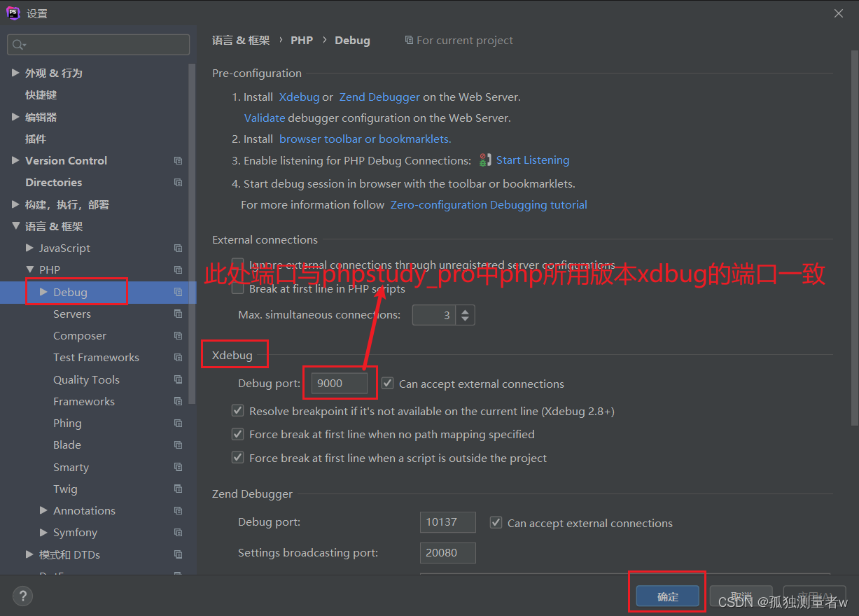Screen dimensions: 859x616
Task: Expand the Symfony settings node
Action: pos(43,532)
